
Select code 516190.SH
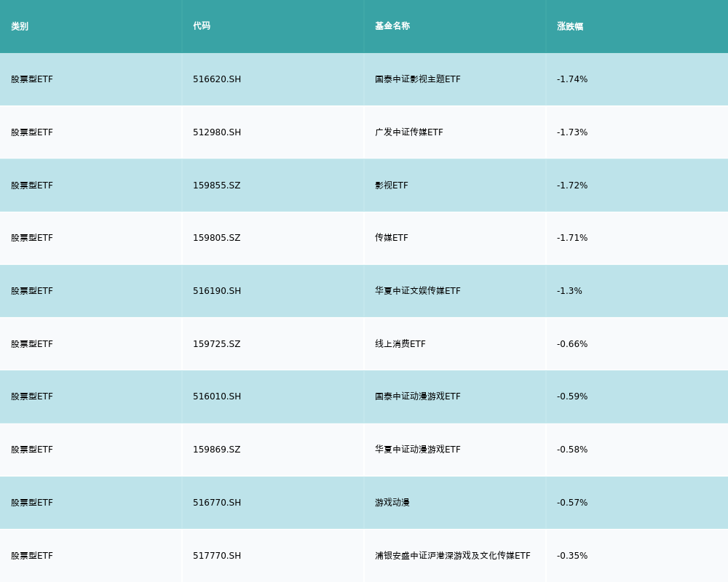click(x=217, y=291)
